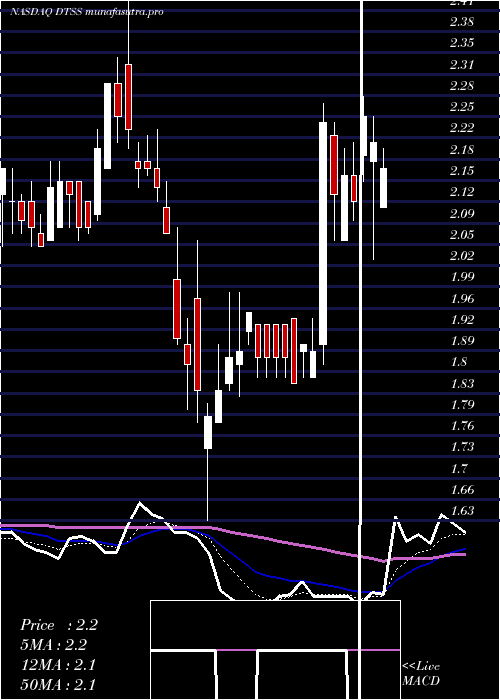Select the 1.89 price label
This screenshot has height=700, width=500.
pos(462,341)
